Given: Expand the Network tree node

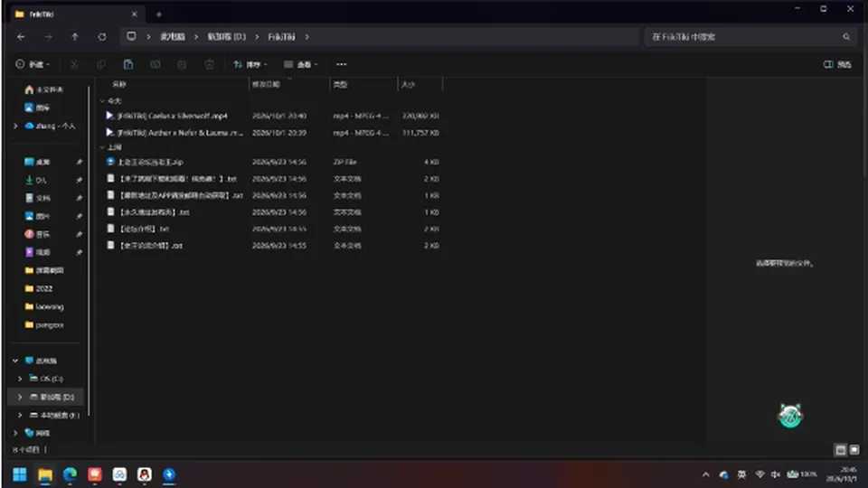Looking at the screenshot, I should (x=15, y=433).
